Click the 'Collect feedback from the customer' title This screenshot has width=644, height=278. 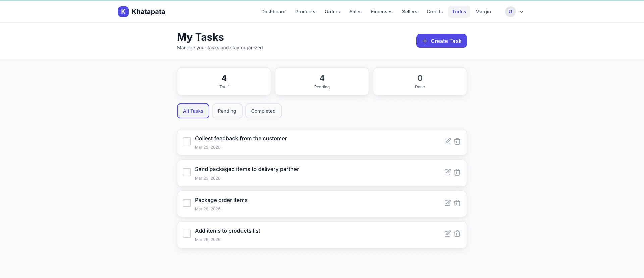[241, 138]
